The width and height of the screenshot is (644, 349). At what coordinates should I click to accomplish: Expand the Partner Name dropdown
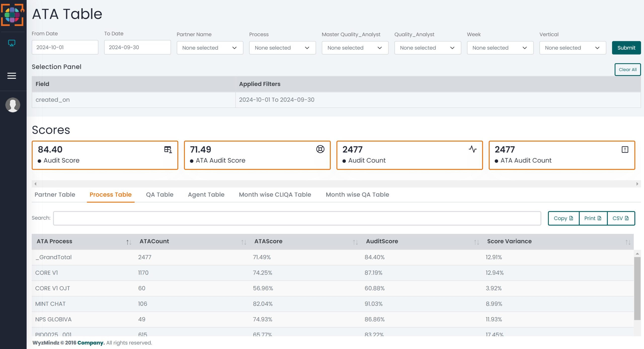(210, 48)
